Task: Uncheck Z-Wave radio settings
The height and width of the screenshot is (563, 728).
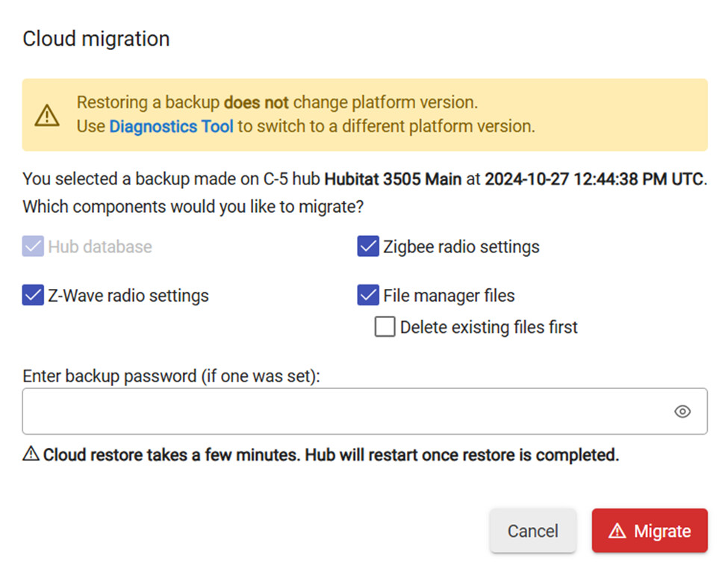Action: (33, 295)
